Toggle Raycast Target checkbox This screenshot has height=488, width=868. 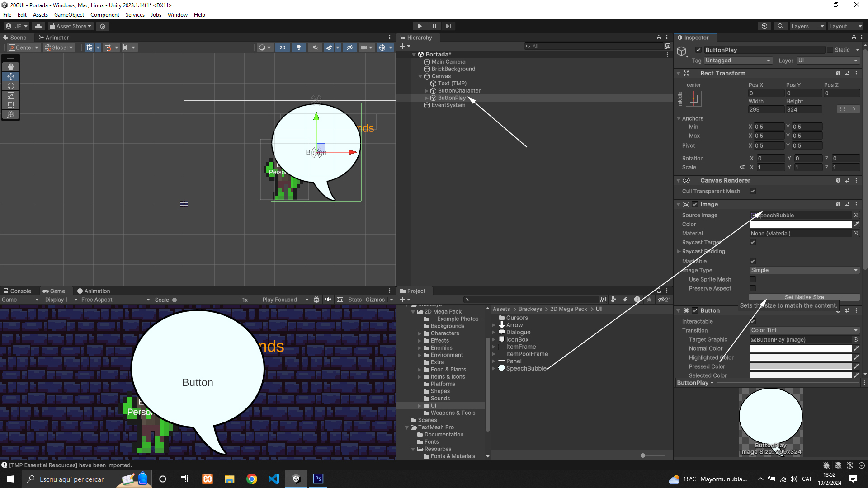(x=753, y=242)
